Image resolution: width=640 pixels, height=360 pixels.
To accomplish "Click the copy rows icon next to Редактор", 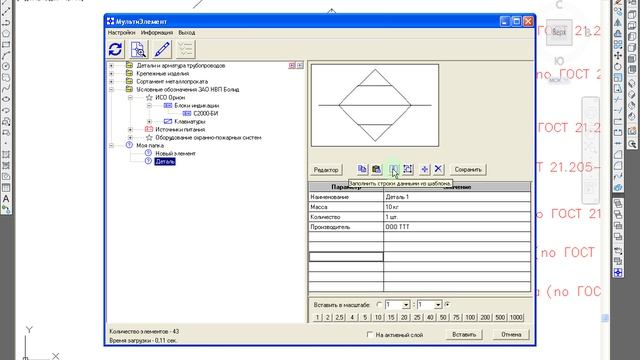I will tap(362, 169).
